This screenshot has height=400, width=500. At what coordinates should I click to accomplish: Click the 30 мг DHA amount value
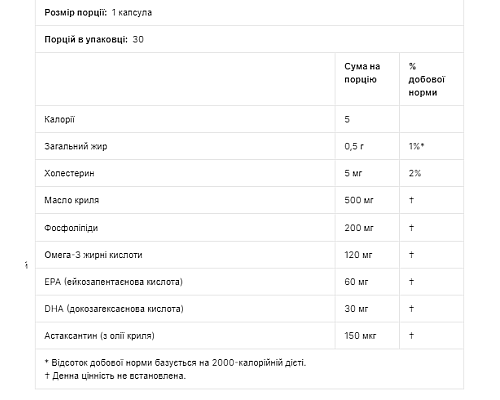tap(356, 309)
